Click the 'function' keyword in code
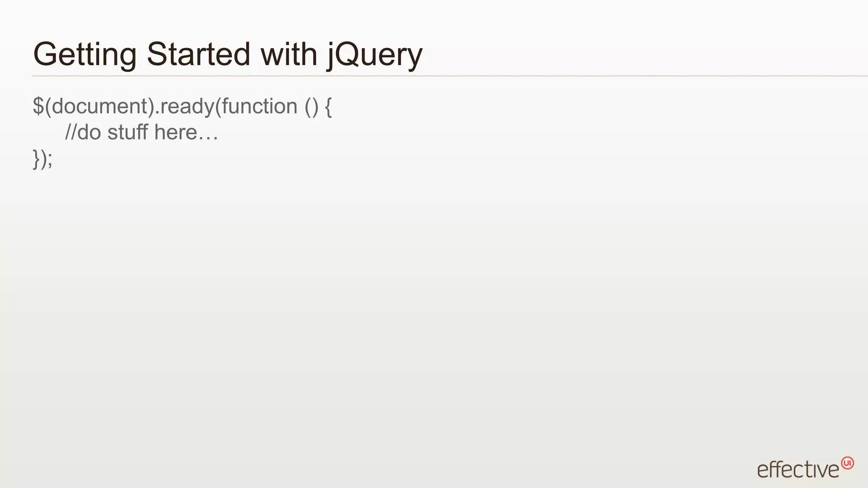Image resolution: width=868 pixels, height=488 pixels. coord(259,106)
